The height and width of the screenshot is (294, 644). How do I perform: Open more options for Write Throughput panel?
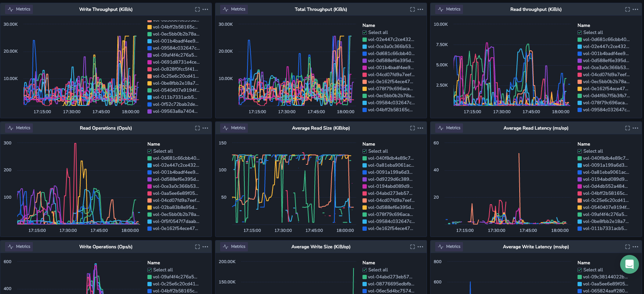pyautogui.click(x=205, y=9)
